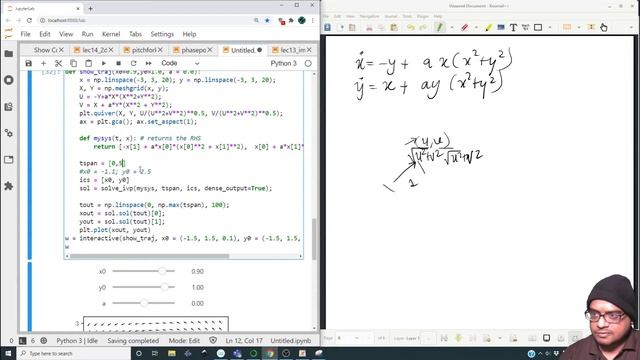
Task: Click Undo in Xournal++ toolbar
Action: 410,27
